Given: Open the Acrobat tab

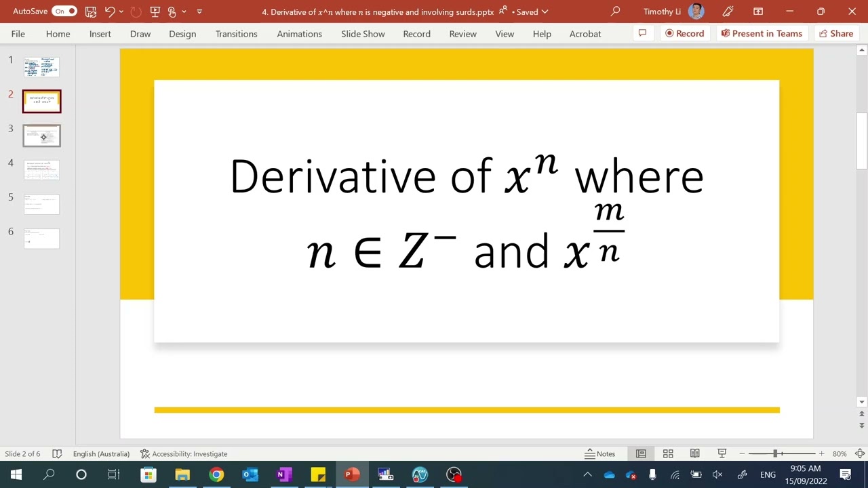Looking at the screenshot, I should [x=585, y=34].
